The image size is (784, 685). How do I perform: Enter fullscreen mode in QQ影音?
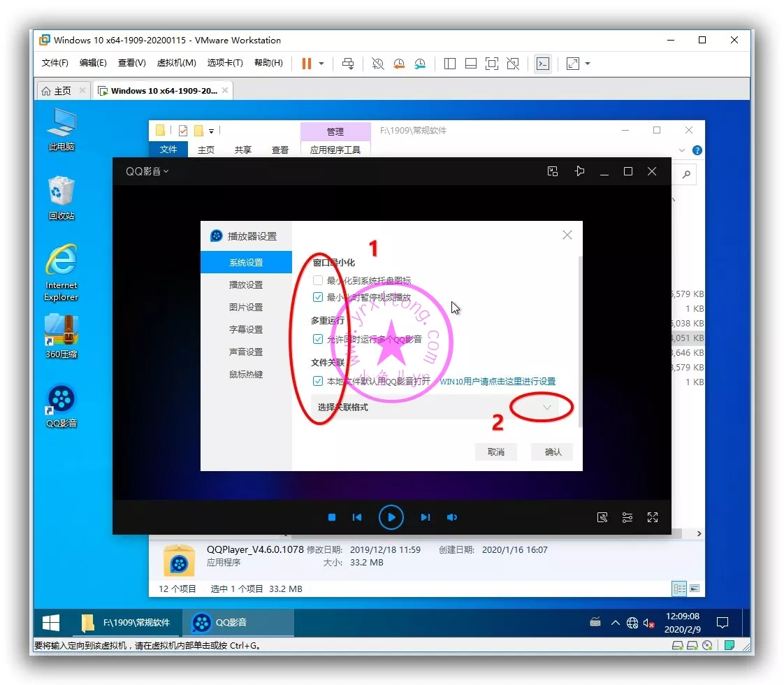pos(653,517)
